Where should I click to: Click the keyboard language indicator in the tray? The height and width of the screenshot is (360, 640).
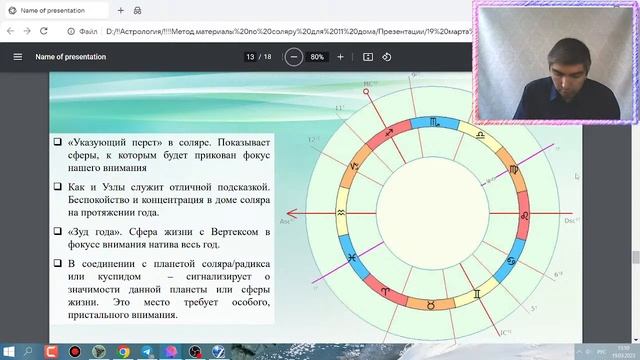601,351
